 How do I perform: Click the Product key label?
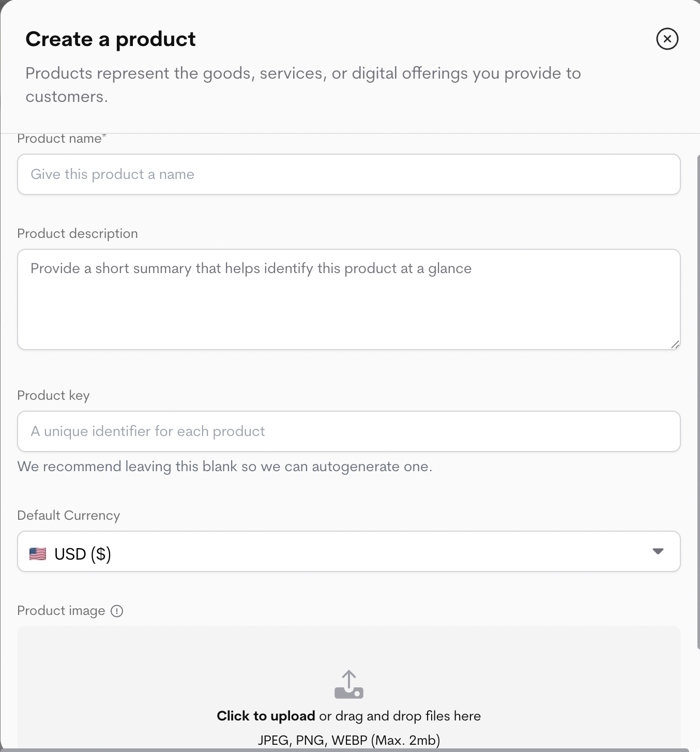[x=53, y=395]
